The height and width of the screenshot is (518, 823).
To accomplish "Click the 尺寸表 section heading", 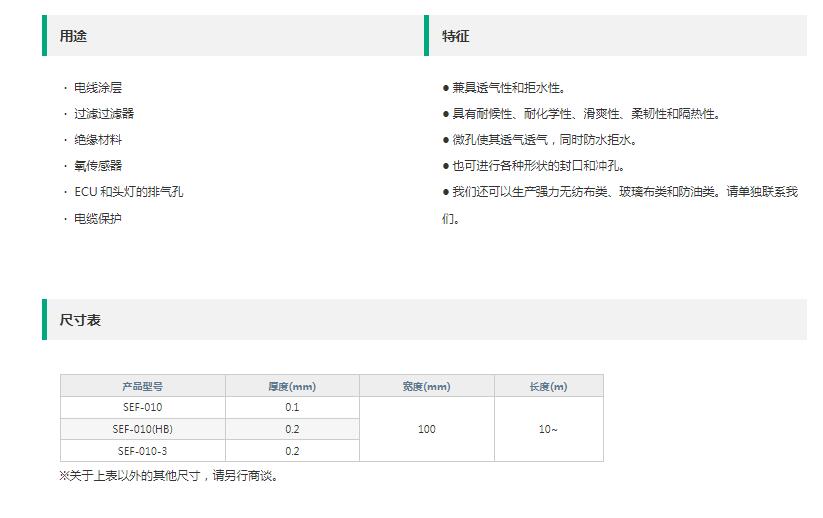I will coord(80,320).
